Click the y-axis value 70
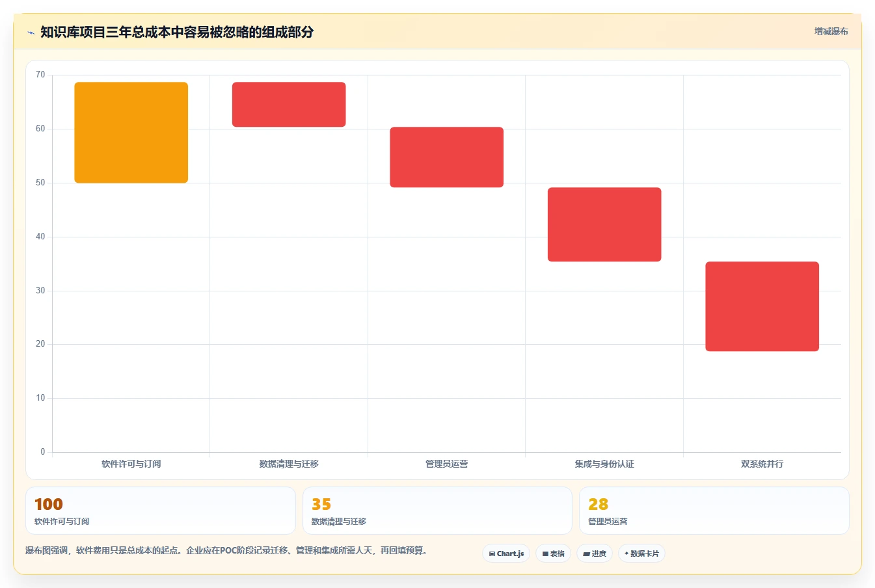This screenshot has width=875, height=588. click(40, 75)
